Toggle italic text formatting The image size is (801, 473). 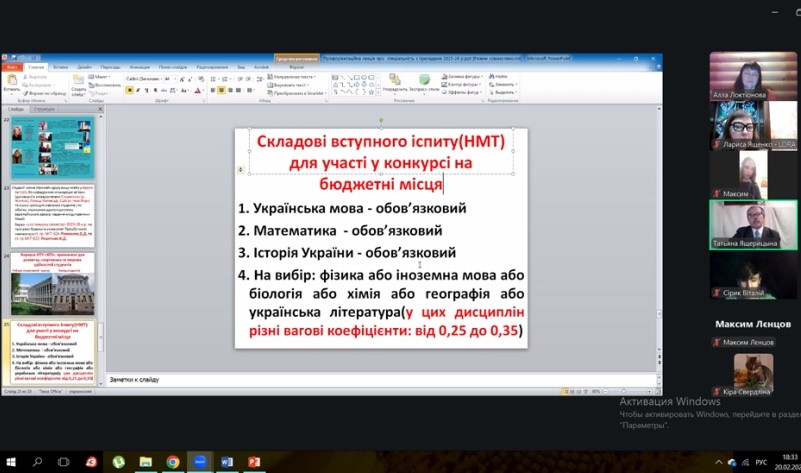[138, 90]
